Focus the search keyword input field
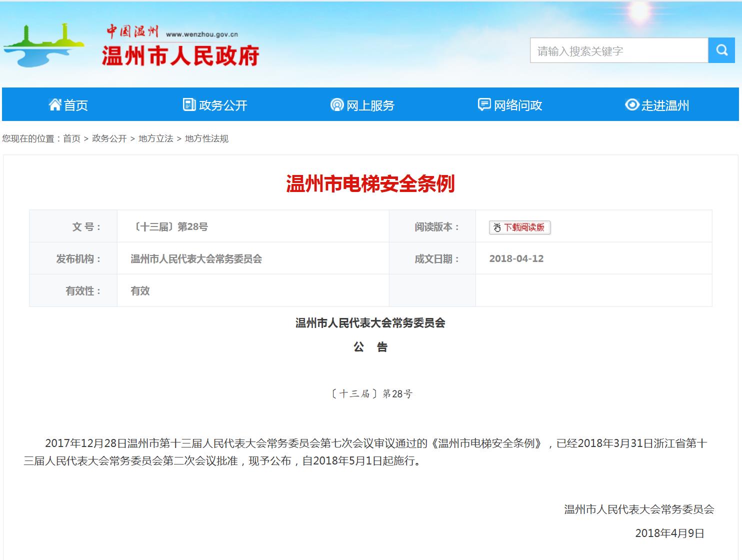742x560 pixels. click(x=618, y=50)
